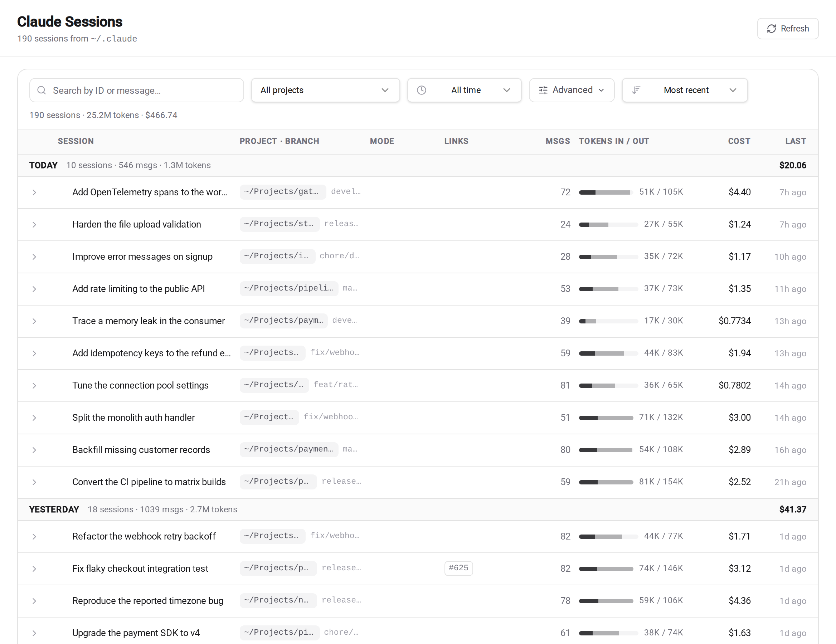Click the YESTERDAY group header

(x=418, y=509)
